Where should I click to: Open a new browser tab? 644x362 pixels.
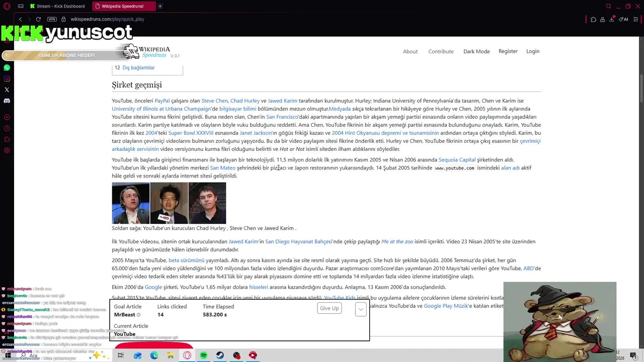pyautogui.click(x=160, y=6)
